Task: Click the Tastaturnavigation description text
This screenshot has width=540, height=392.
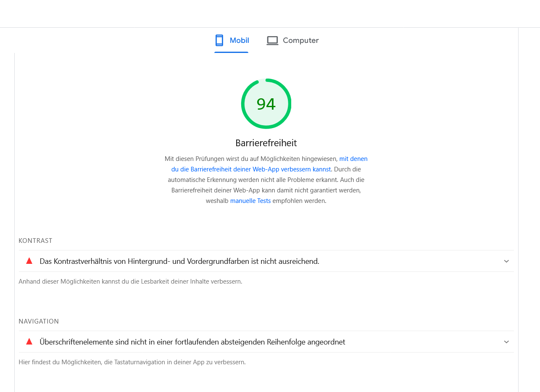Action: coord(132,362)
